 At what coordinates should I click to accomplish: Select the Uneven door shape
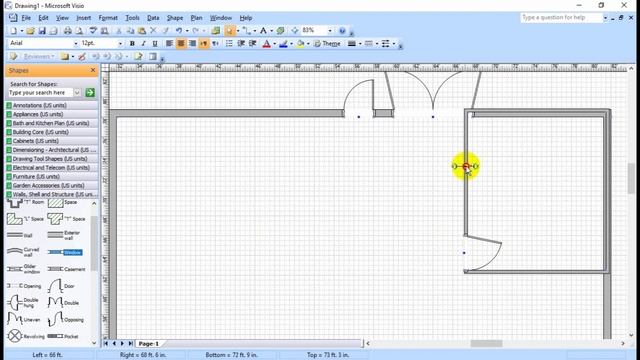pyautogui.click(x=23, y=319)
